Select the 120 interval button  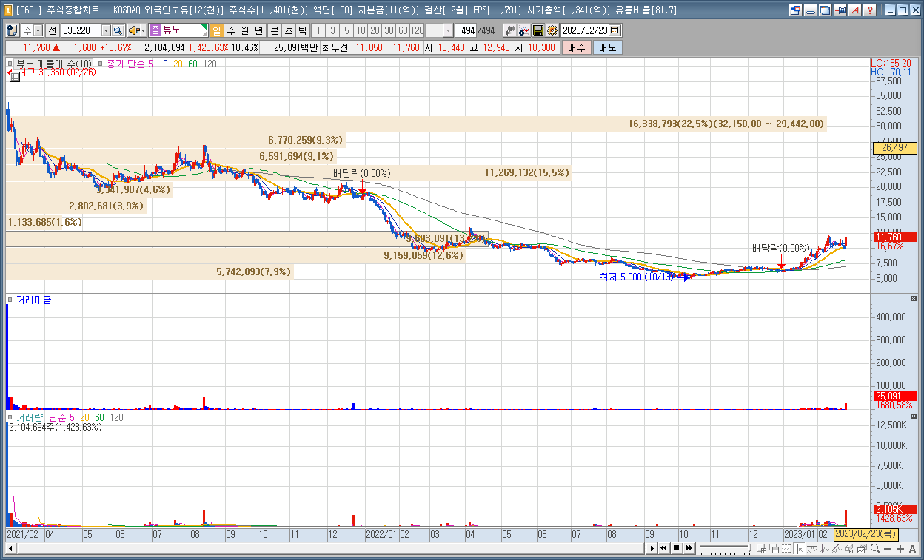[417, 30]
